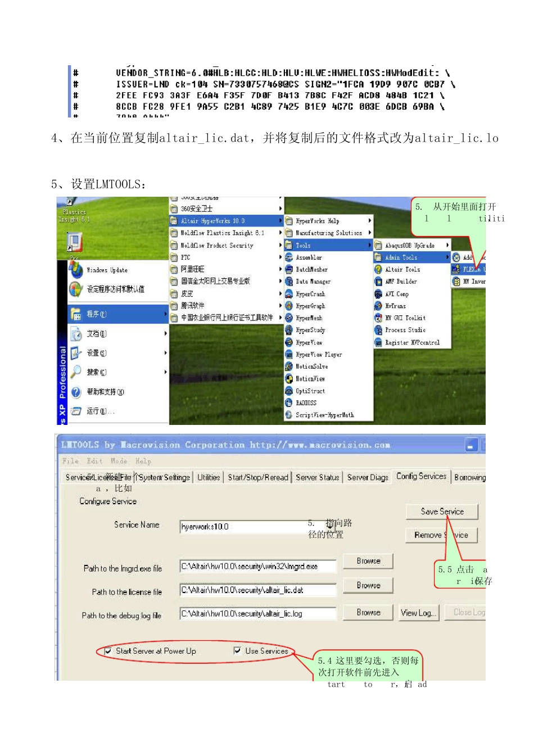This screenshot has width=534, height=756.
Task: Browse for the license file path
Action: click(369, 585)
